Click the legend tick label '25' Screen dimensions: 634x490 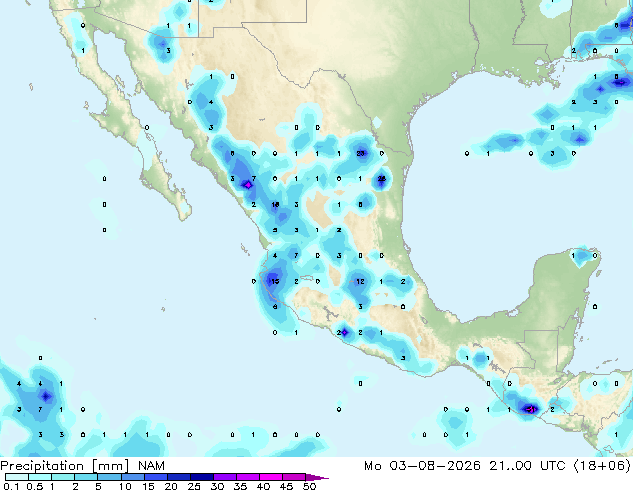(194, 486)
